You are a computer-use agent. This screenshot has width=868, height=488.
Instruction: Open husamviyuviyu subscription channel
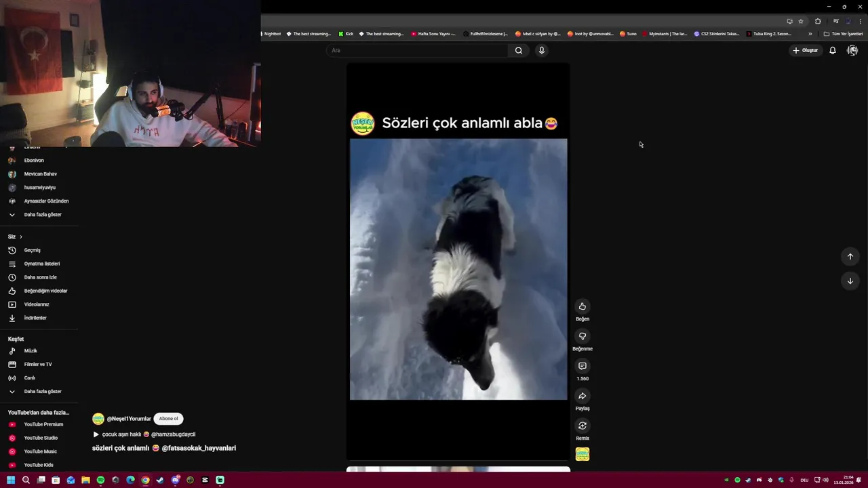tap(39, 188)
